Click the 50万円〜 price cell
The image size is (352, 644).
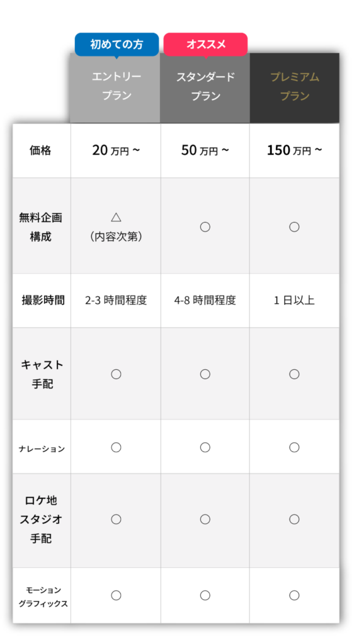coord(205,151)
